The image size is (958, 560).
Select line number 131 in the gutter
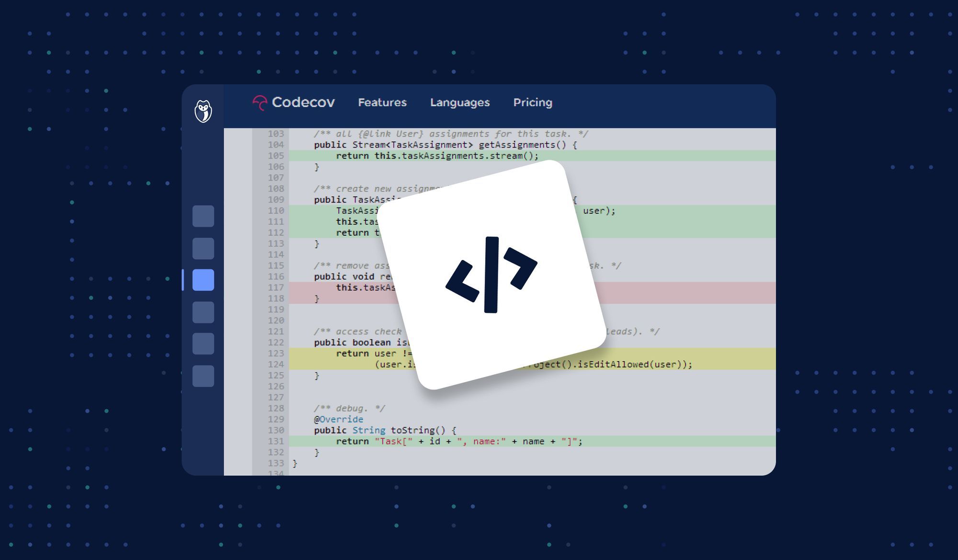click(x=276, y=441)
